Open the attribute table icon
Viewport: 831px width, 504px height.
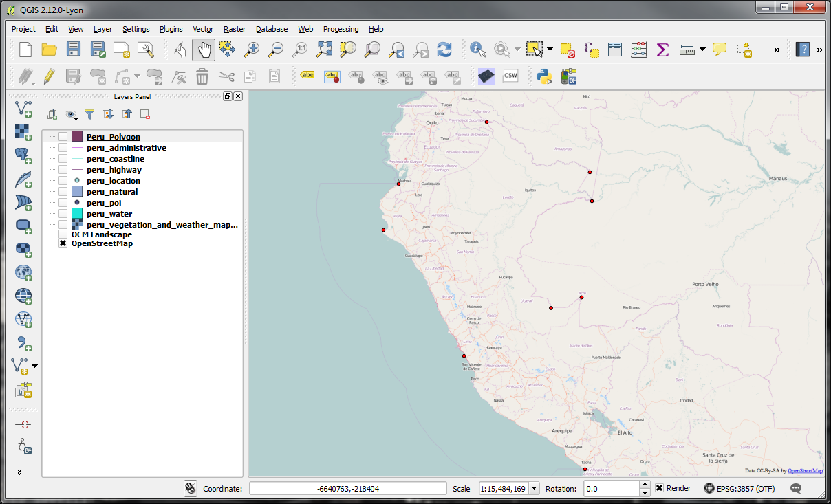[615, 50]
